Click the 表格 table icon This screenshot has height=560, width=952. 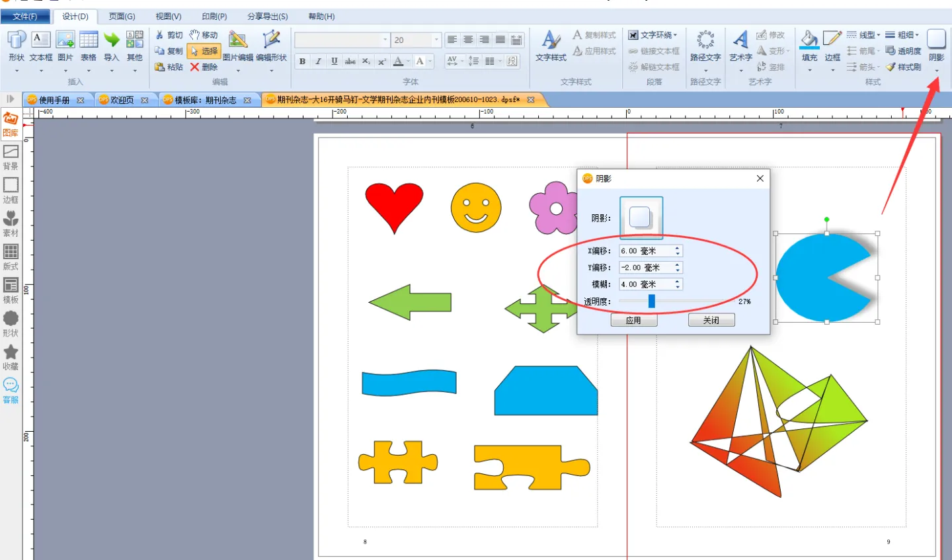(89, 45)
